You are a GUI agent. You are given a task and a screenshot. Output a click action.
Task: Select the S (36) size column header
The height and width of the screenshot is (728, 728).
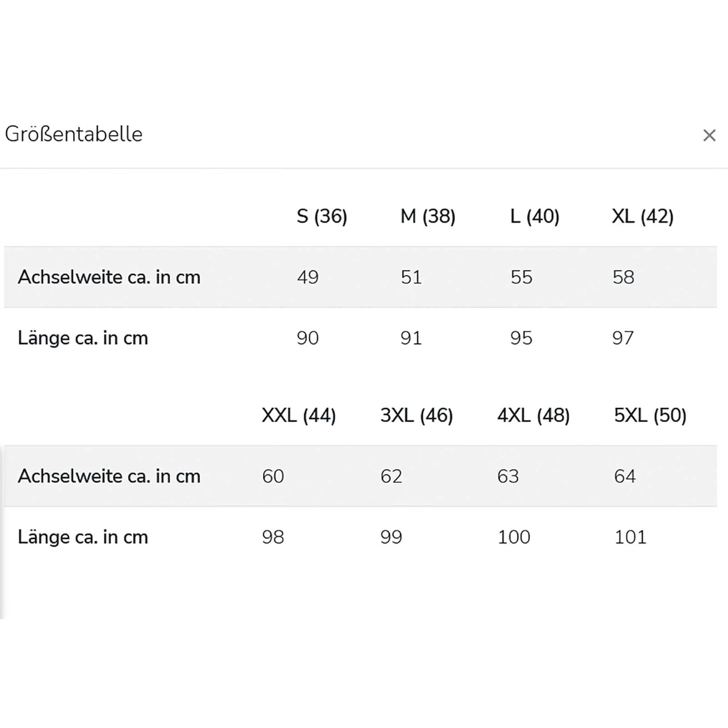322,216
